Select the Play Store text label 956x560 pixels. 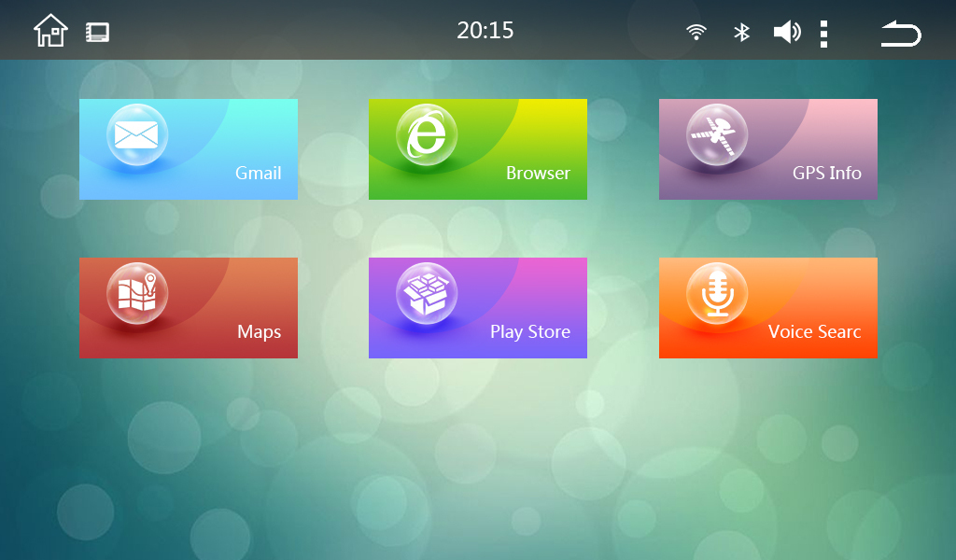coord(530,332)
